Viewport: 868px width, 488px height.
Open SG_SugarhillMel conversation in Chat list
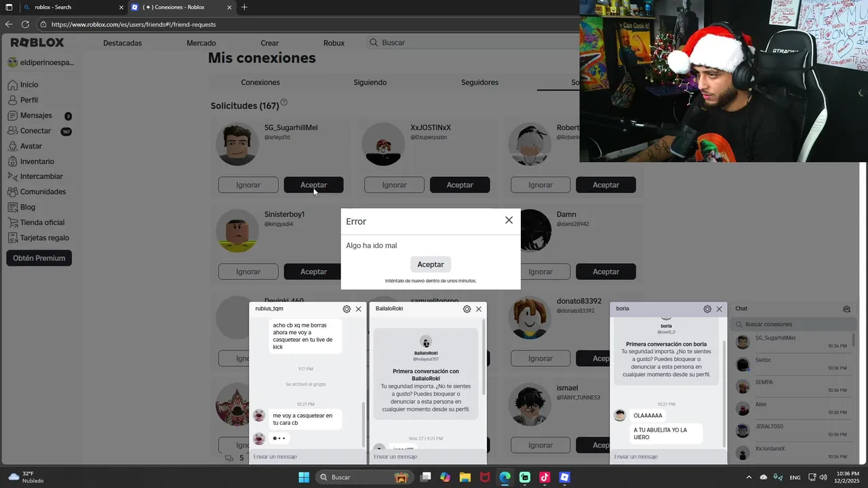[791, 342]
